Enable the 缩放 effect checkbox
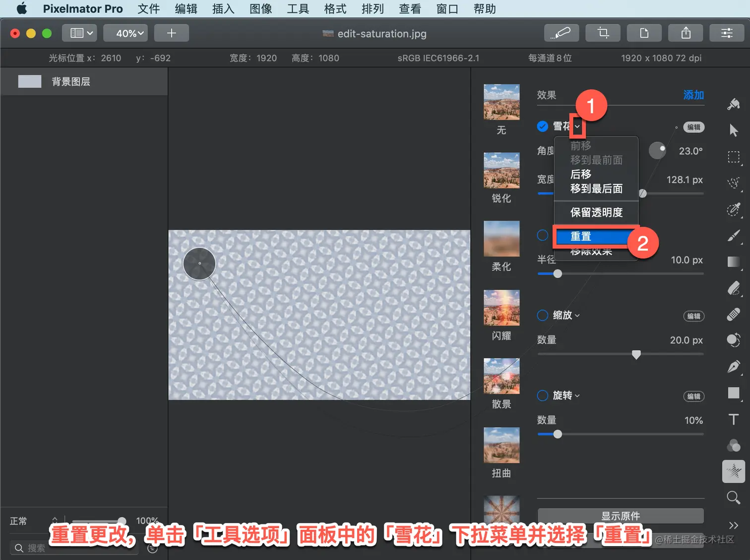This screenshot has width=750, height=560. point(543,315)
